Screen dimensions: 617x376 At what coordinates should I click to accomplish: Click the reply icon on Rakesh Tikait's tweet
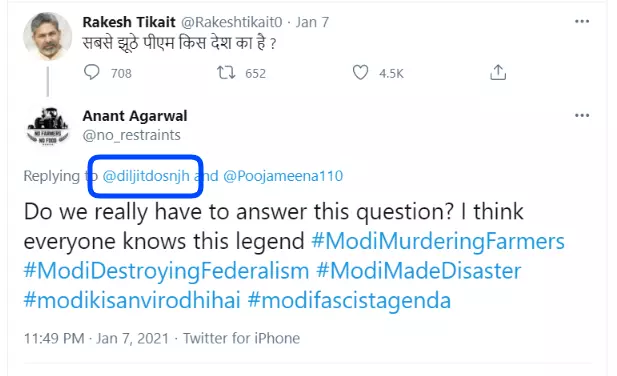92,72
